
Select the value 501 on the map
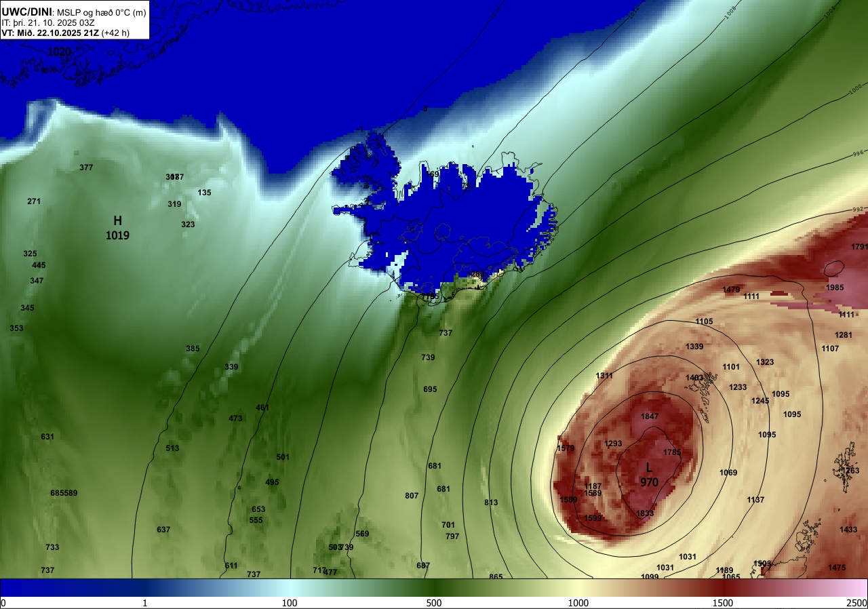click(283, 457)
